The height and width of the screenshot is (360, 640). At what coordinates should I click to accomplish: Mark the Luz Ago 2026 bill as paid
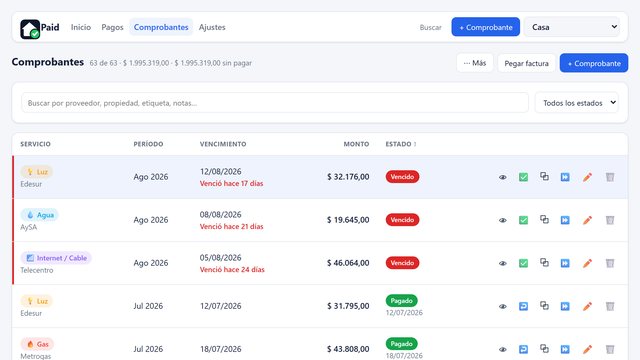pos(523,177)
